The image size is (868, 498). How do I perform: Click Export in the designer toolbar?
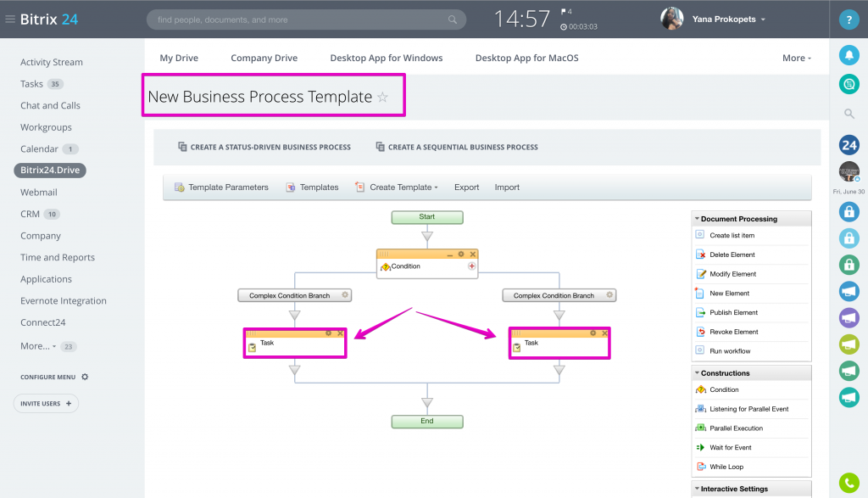coord(467,187)
